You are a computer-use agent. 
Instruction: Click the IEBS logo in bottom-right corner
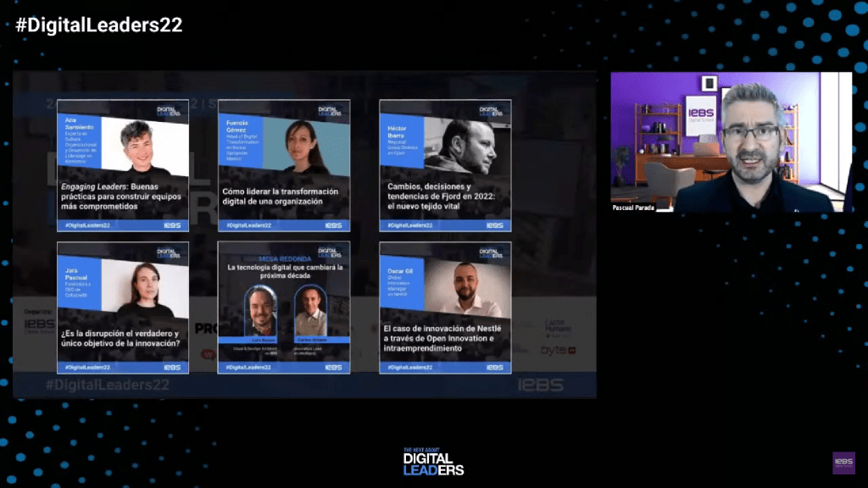843,463
